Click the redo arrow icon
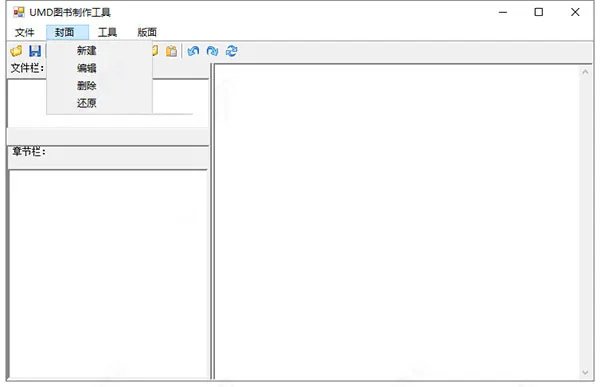The image size is (600, 387). click(x=212, y=51)
